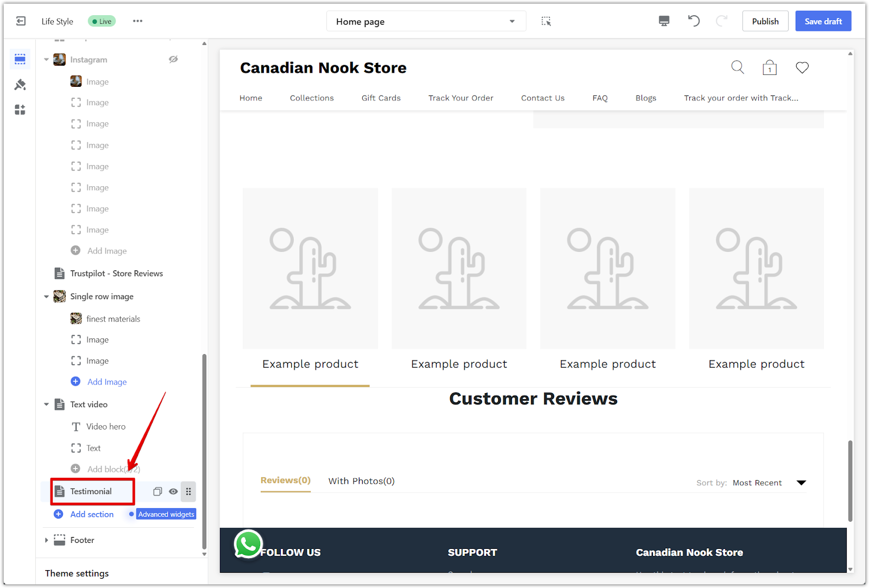This screenshot has width=869, height=588.
Task: Undo the last change
Action: click(694, 21)
